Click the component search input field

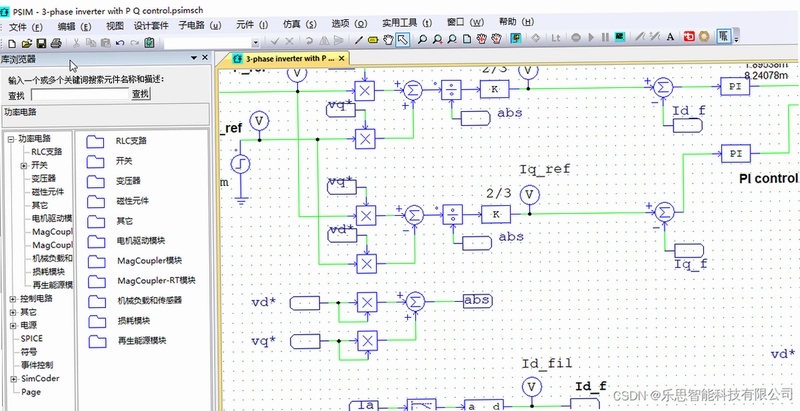coord(80,94)
